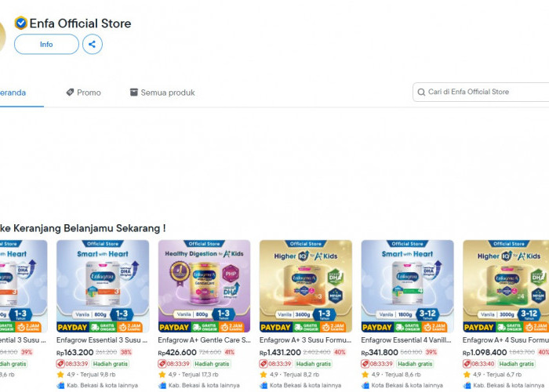Click Hadiah gratis tag under Rp426.600
Image resolution: width=549 pixels, height=392 pixels.
click(212, 364)
